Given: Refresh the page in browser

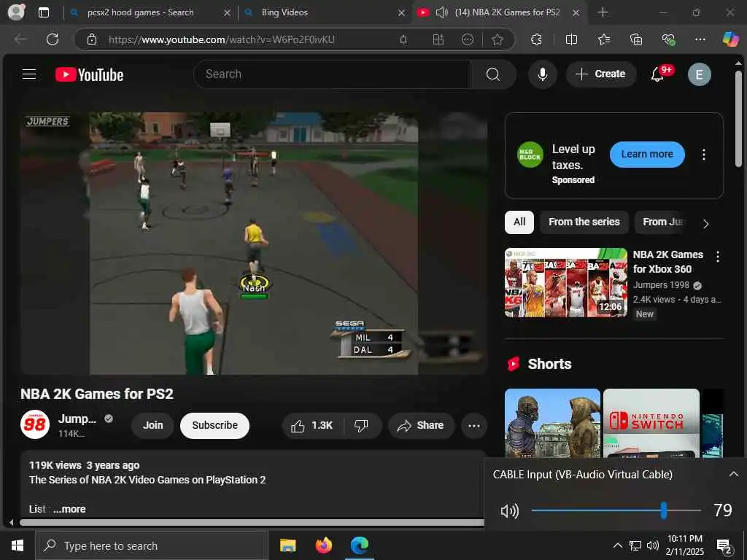Looking at the screenshot, I should [53, 39].
